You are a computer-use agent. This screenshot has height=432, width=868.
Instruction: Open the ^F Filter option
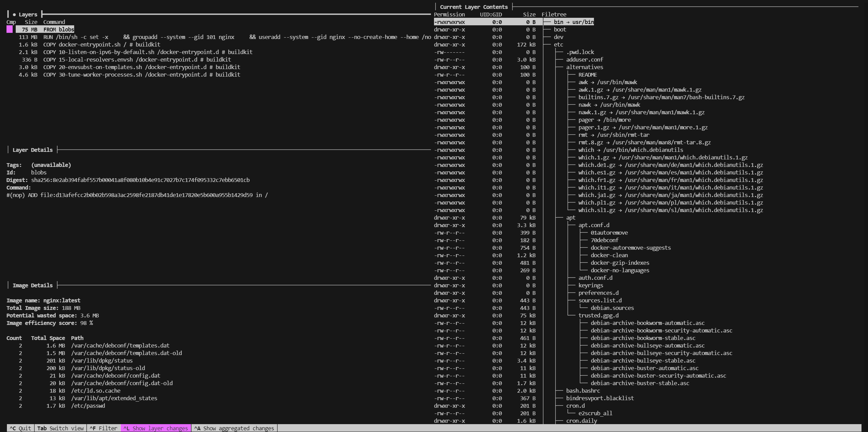tap(104, 428)
